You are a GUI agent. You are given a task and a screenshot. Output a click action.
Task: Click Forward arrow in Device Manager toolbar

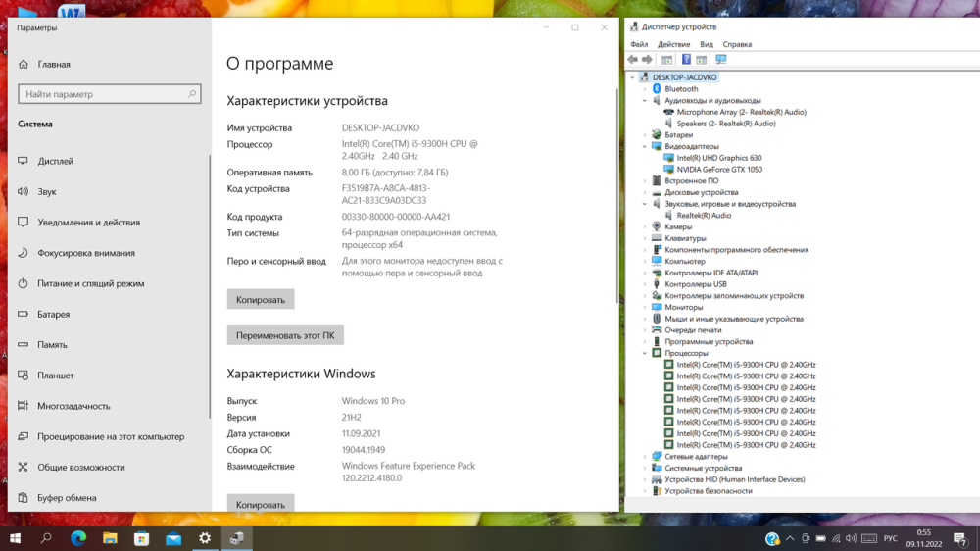647,60
